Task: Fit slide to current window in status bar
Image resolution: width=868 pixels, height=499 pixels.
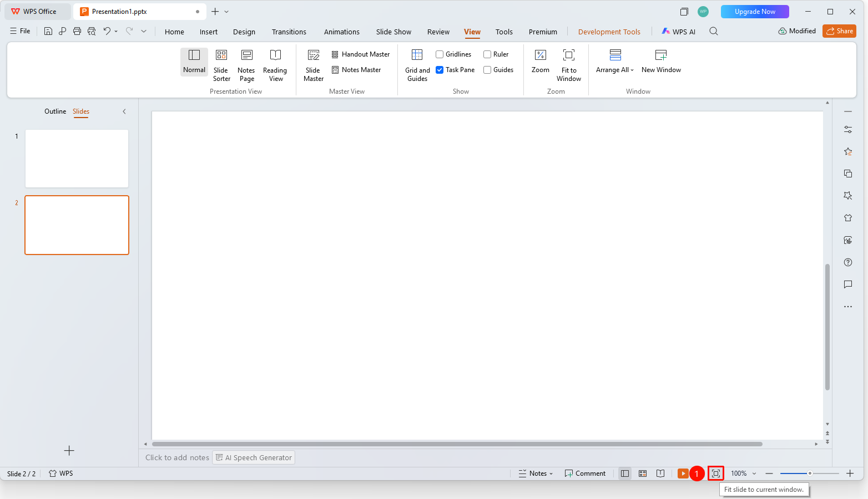Action: (716, 473)
